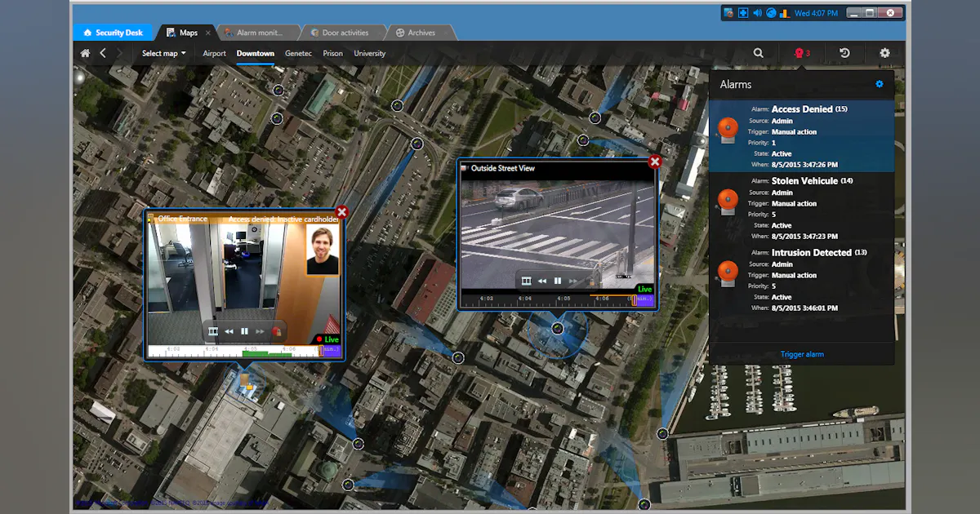Close the Maps tab
This screenshot has width=980, height=514.
pyautogui.click(x=207, y=33)
